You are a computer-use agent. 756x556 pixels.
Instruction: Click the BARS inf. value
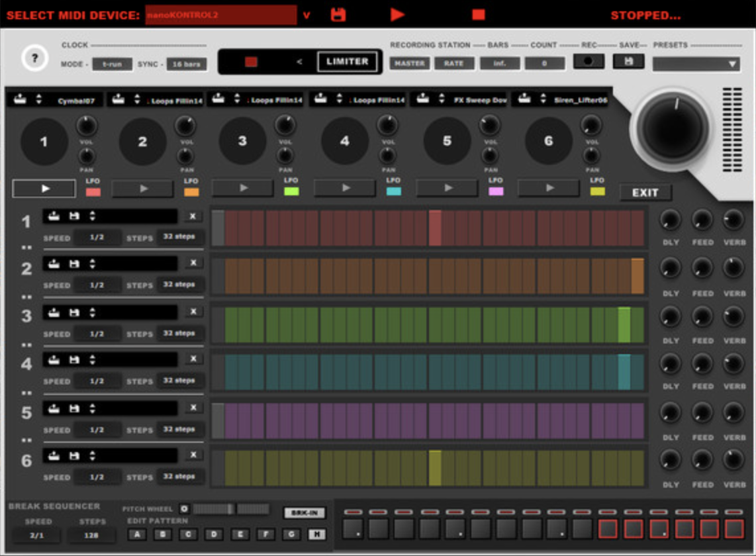(500, 63)
